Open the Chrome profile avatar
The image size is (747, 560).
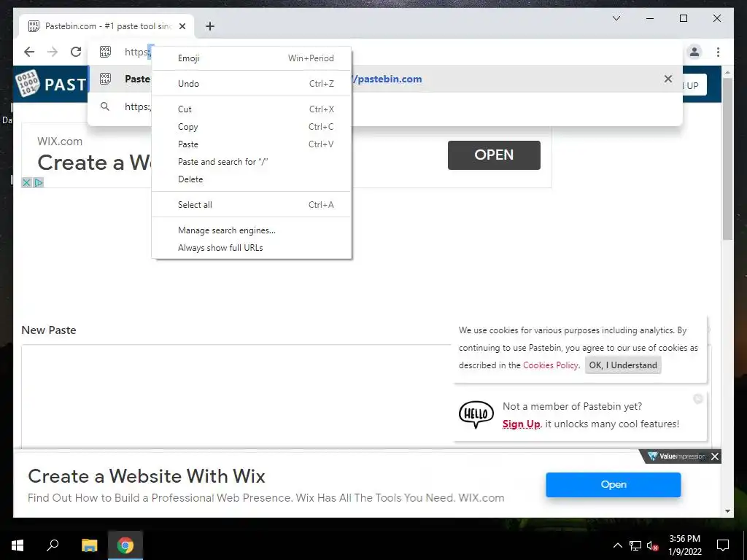coord(694,52)
